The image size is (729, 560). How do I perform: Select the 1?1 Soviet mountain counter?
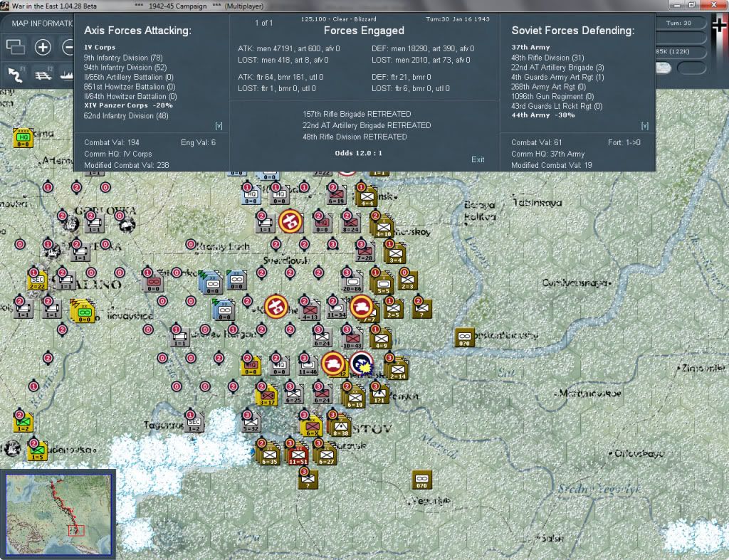(x=380, y=394)
